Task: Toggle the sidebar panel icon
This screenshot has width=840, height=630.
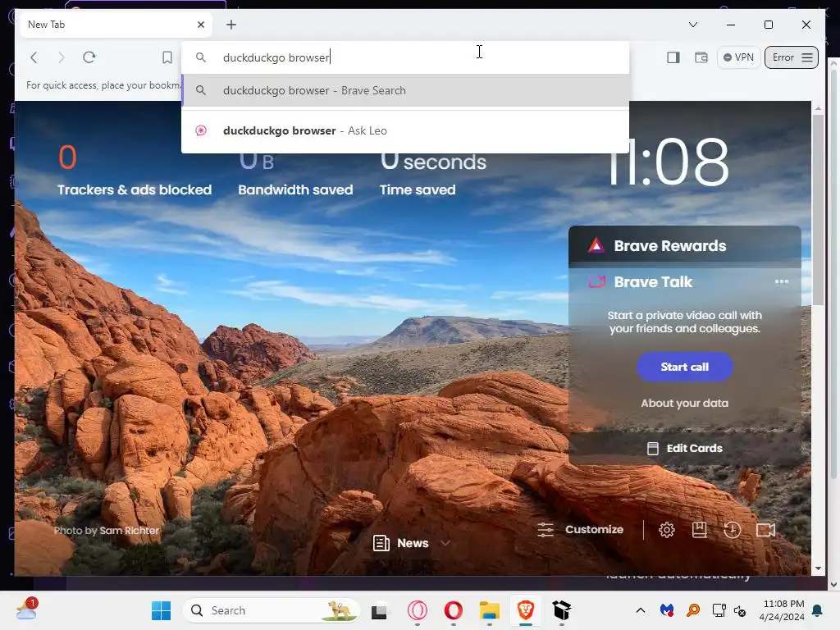Action: click(673, 57)
